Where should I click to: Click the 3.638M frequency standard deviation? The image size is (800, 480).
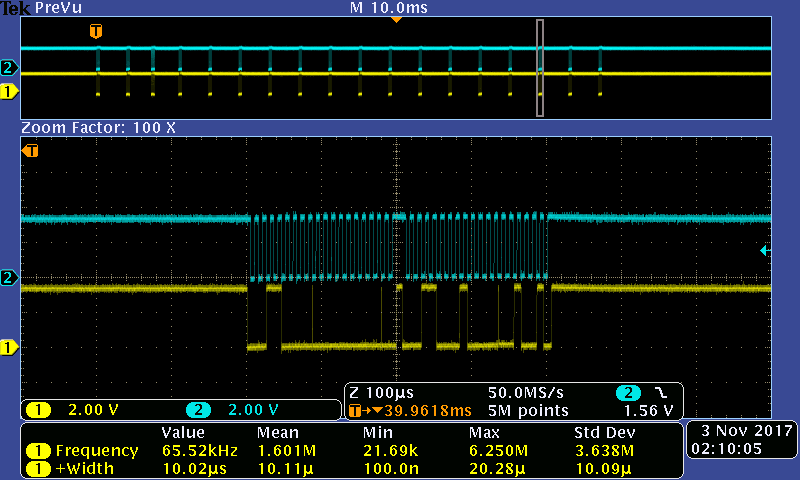(x=605, y=451)
